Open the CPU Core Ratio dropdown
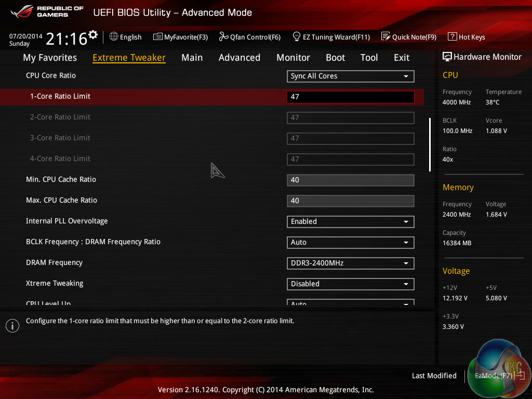Screen dimensions: 532x399 351,76
